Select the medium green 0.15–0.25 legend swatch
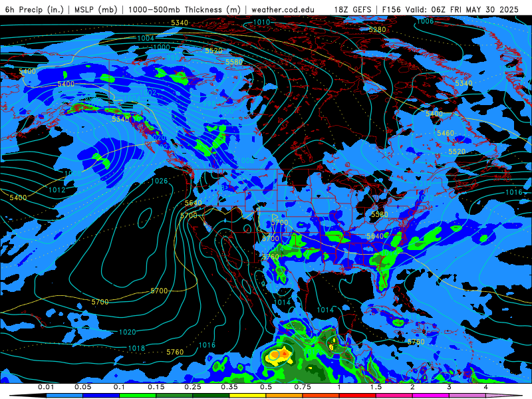Screen dimensions: 532x399 174,396
